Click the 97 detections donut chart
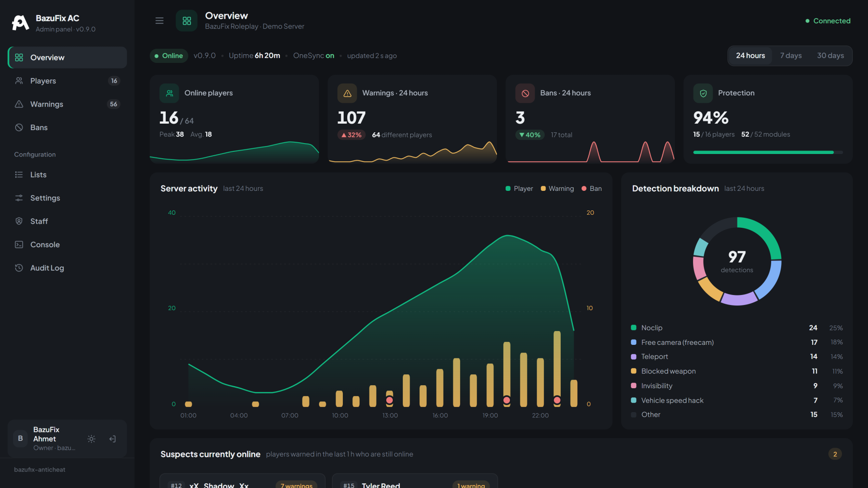868x488 pixels. click(x=737, y=262)
